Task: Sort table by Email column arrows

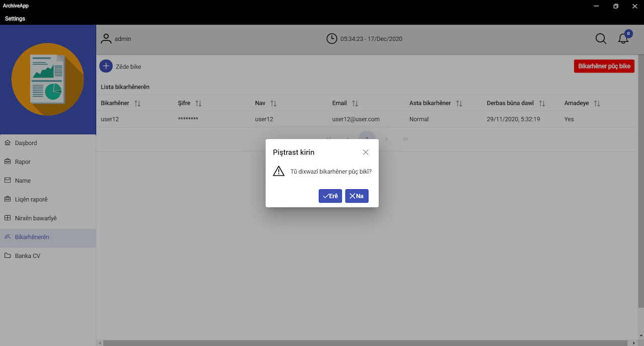Action: tap(355, 103)
